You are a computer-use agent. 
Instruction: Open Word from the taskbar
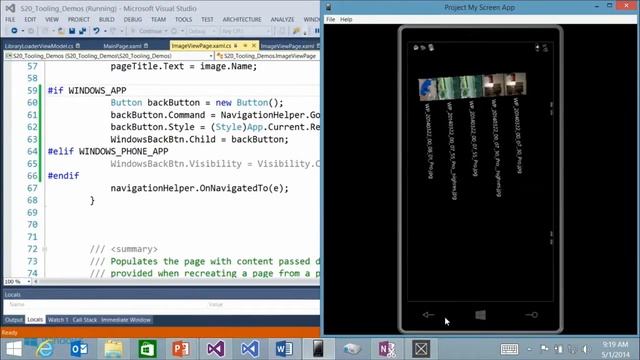point(284,349)
